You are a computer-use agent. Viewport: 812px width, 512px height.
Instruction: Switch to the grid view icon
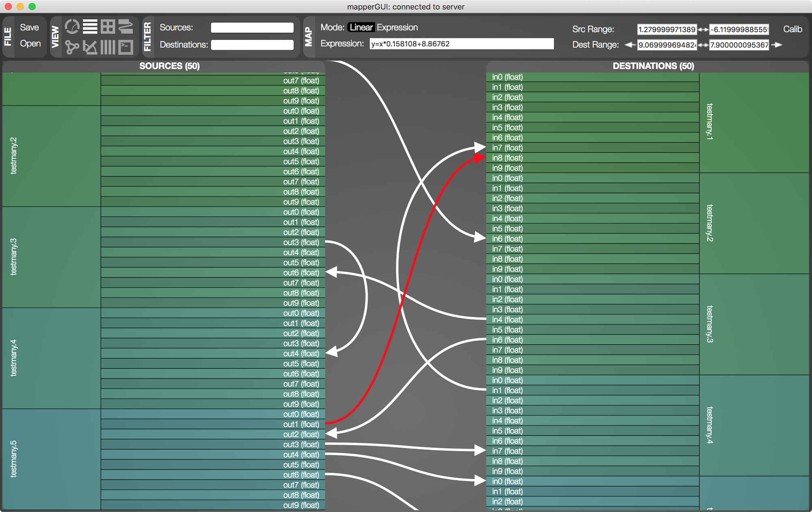(x=108, y=27)
